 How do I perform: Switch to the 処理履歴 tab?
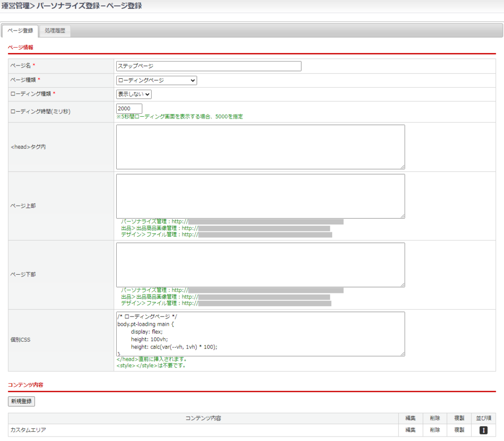click(x=55, y=31)
